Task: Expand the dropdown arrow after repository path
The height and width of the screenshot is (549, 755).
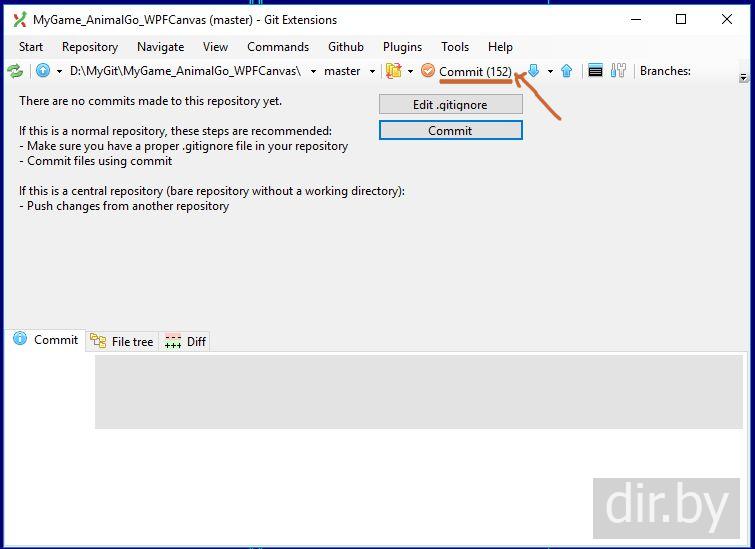Action: [313, 71]
